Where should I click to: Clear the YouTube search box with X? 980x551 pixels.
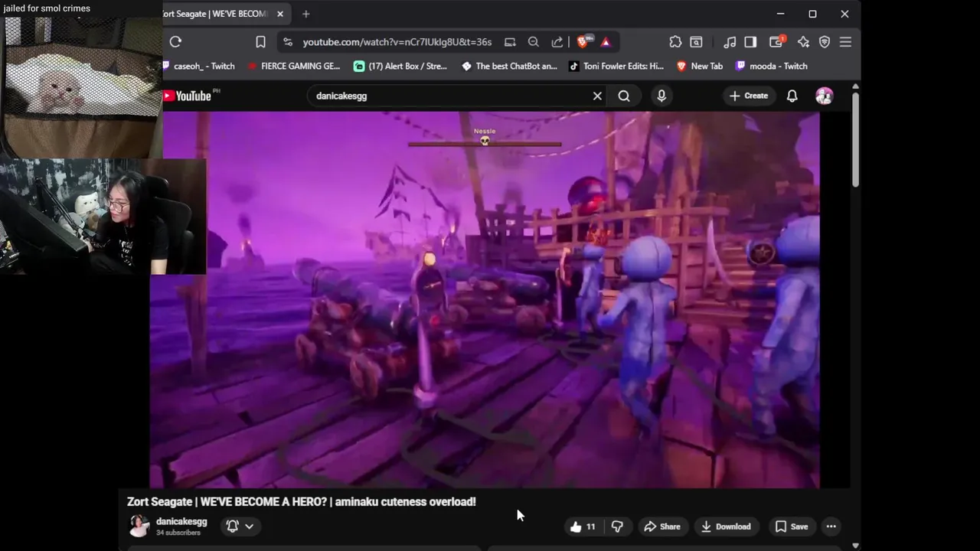[x=597, y=96]
